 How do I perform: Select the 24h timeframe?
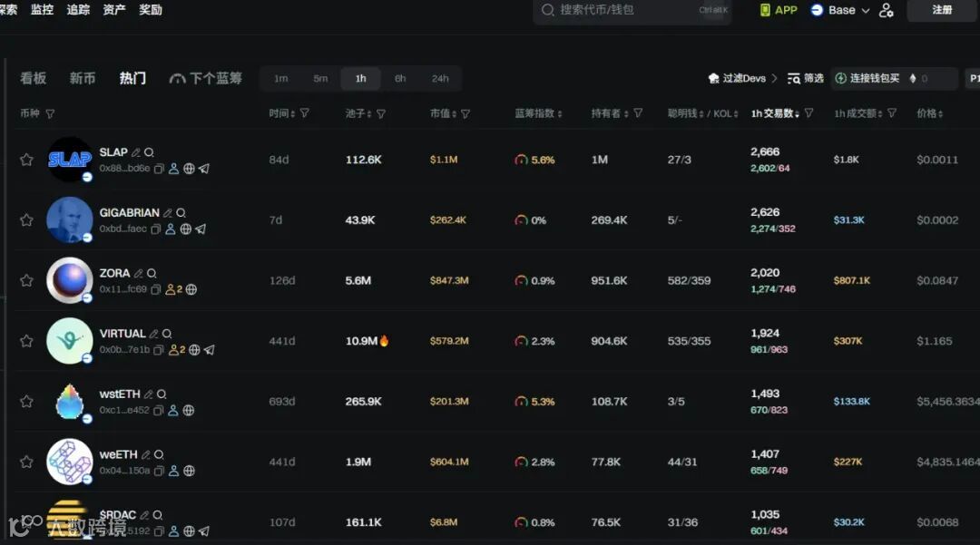[440, 79]
